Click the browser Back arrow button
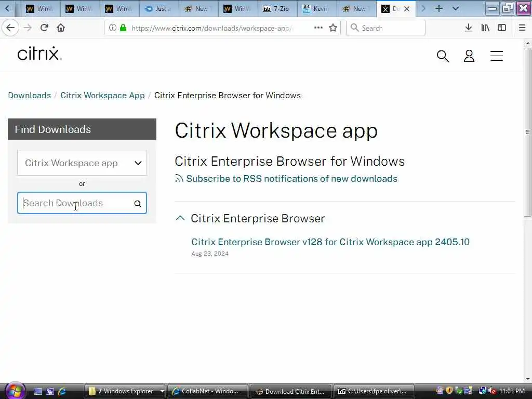Image resolution: width=532 pixels, height=399 pixels. click(10, 28)
